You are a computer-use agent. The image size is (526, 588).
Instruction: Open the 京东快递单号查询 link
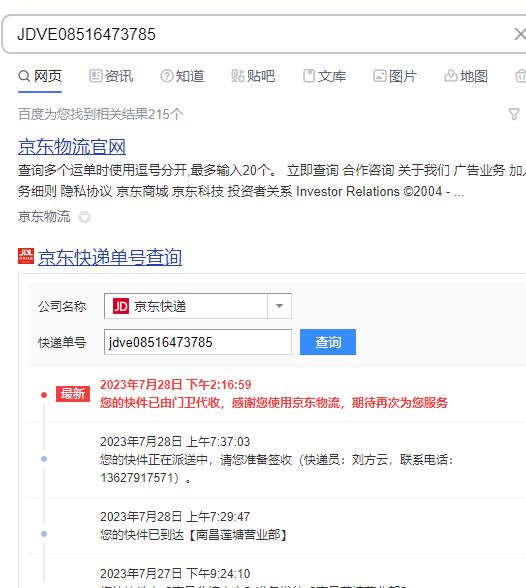110,257
